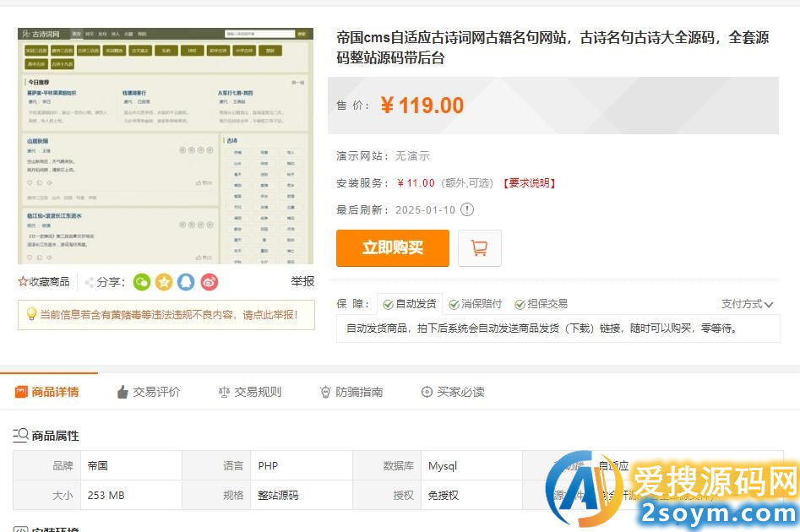800x532 pixels.
Task: Select the 消保赔付 guarantee option
Action: tap(476, 304)
